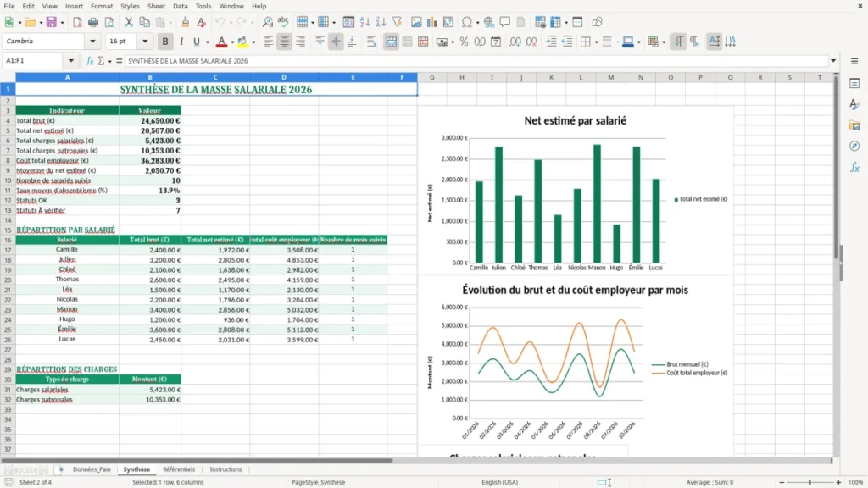This screenshot has height=488, width=868.
Task: Click the Save document icon
Action: (x=51, y=22)
